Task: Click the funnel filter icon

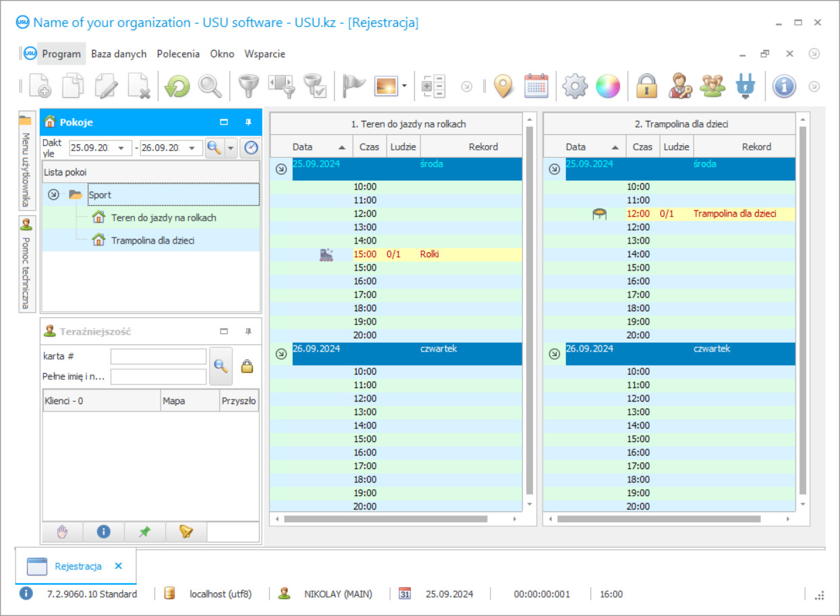Action: 249,86
